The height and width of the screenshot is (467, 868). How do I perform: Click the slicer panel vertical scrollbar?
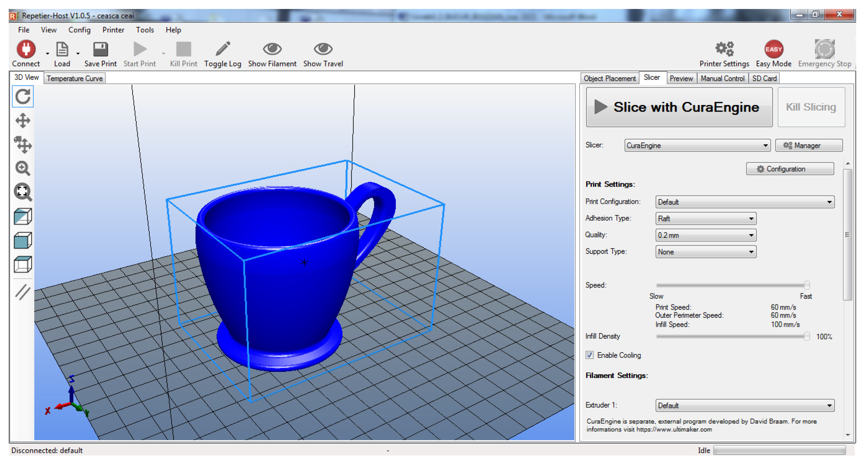(847, 234)
